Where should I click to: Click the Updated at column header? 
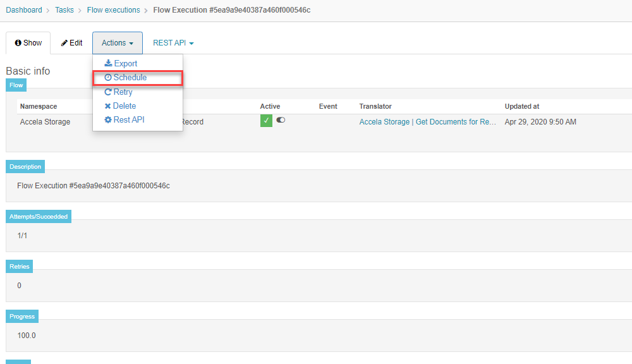pyautogui.click(x=522, y=106)
